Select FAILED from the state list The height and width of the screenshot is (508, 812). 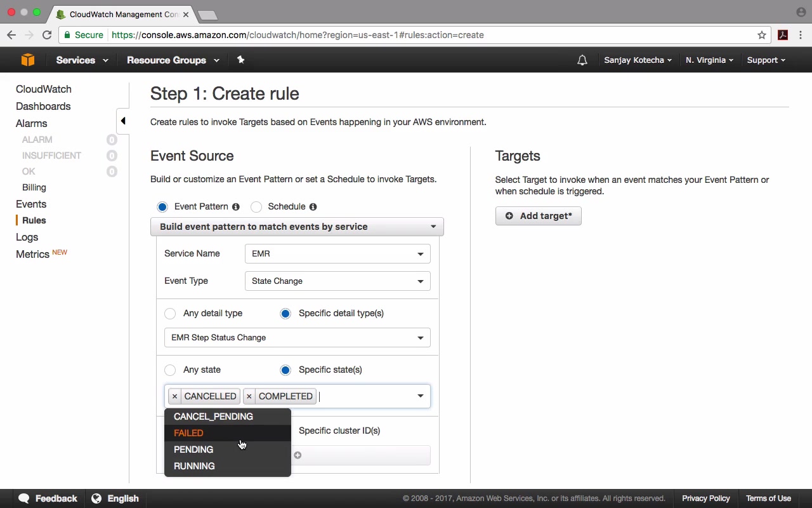[x=189, y=433]
